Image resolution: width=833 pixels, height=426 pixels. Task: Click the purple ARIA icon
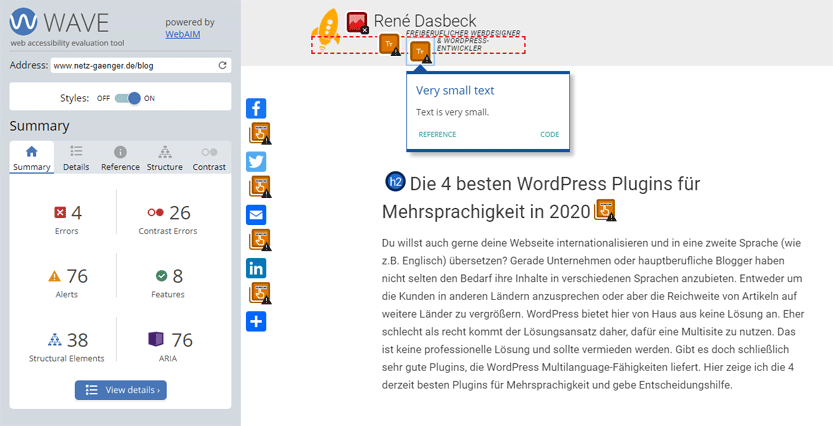156,339
